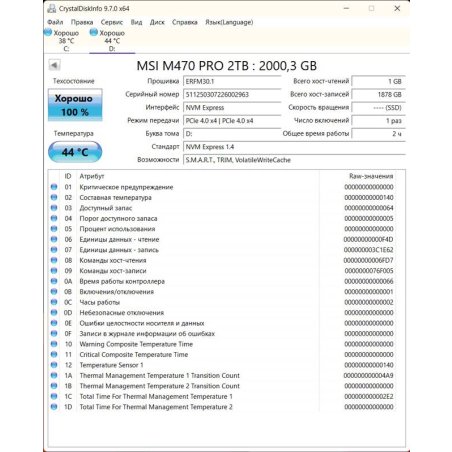
Task: Open the Сервис menu
Action: (112, 22)
